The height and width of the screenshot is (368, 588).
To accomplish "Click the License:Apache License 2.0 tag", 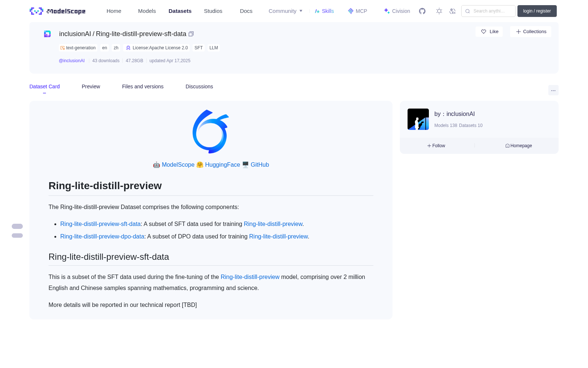I will (157, 48).
